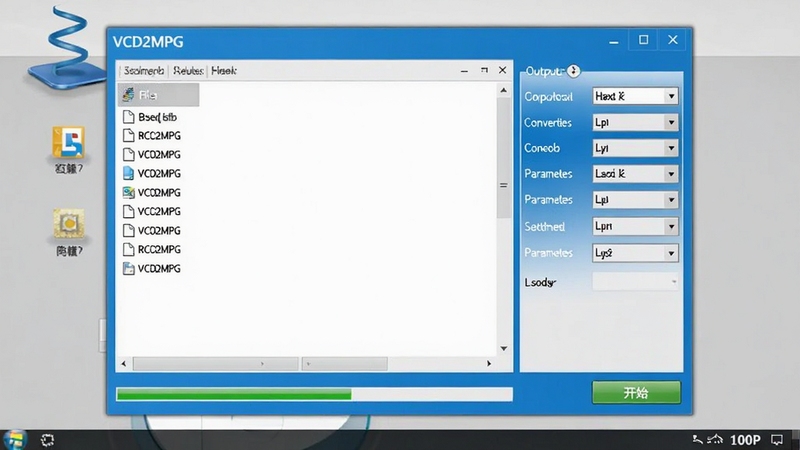Open the blue spiral desktop icon

66,48
